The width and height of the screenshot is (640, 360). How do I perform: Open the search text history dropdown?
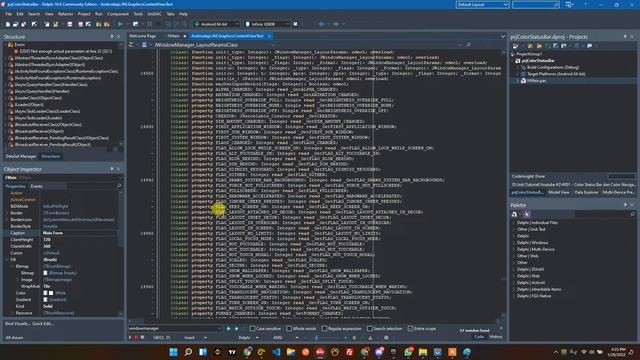220,329
